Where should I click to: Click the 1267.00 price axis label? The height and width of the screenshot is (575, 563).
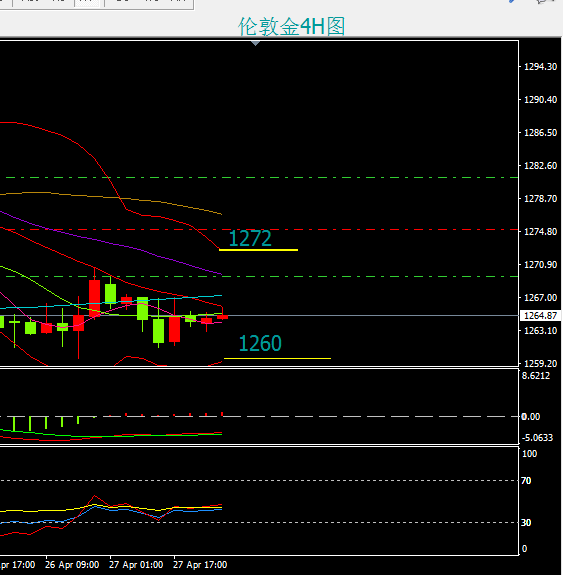click(x=540, y=298)
